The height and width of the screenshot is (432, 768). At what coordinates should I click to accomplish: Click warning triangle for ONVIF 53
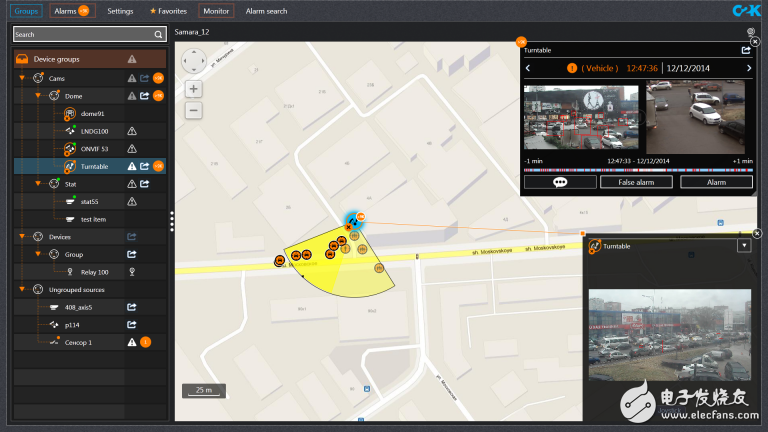pos(131,148)
